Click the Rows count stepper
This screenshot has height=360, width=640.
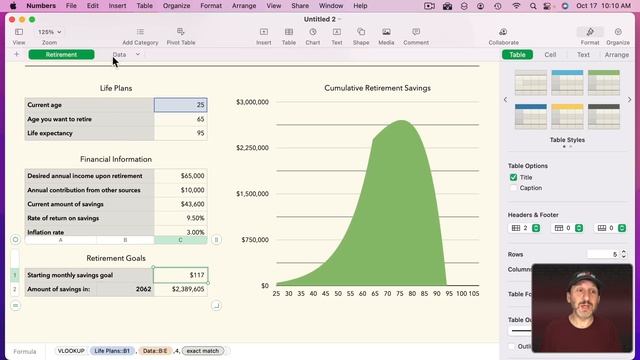coord(623,254)
